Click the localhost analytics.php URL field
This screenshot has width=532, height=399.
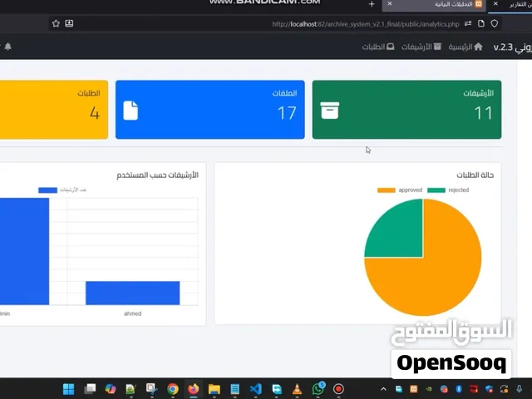(x=366, y=24)
